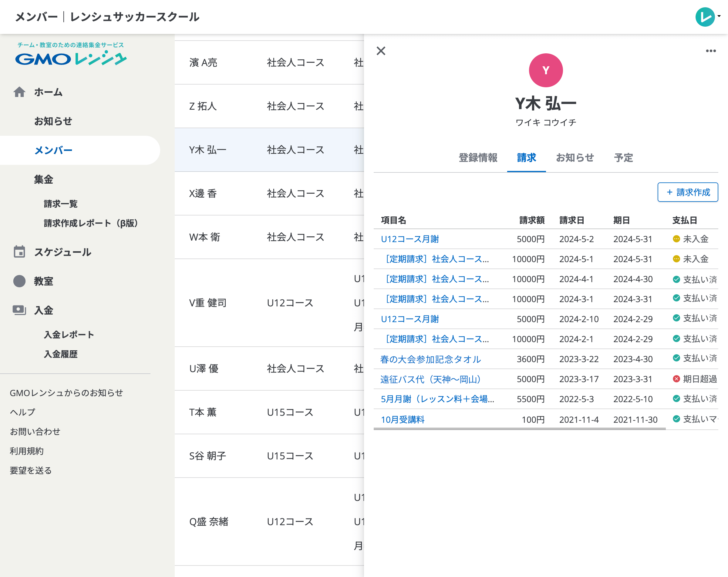728x577 pixels.
Task: Select the 教室 classroom icon
Action: [20, 281]
